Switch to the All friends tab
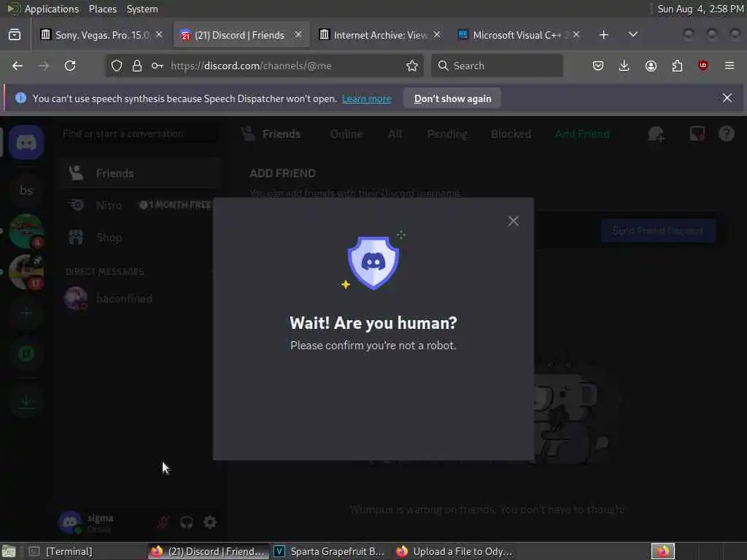 coord(395,134)
